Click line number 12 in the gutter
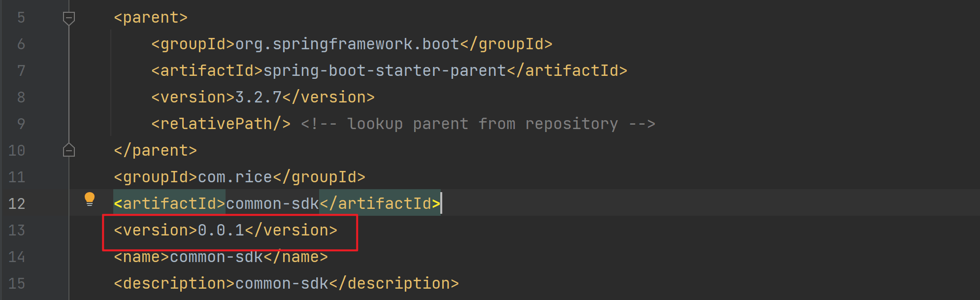The width and height of the screenshot is (980, 300). pos(17,203)
